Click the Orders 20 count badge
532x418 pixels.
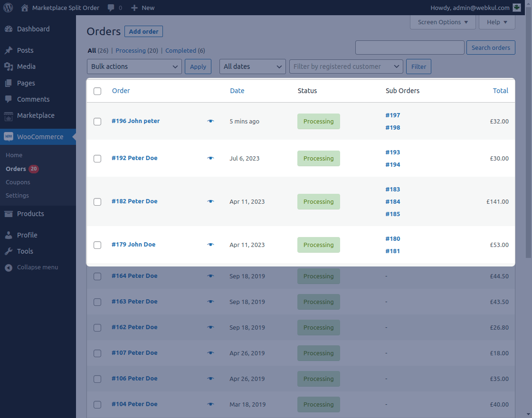click(x=34, y=169)
